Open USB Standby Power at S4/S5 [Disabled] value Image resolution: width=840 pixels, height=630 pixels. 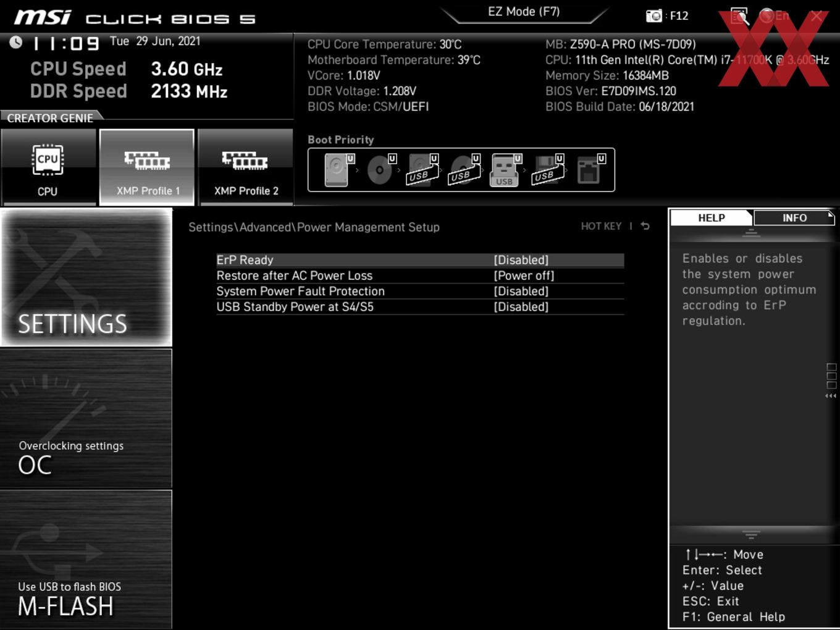click(x=521, y=306)
